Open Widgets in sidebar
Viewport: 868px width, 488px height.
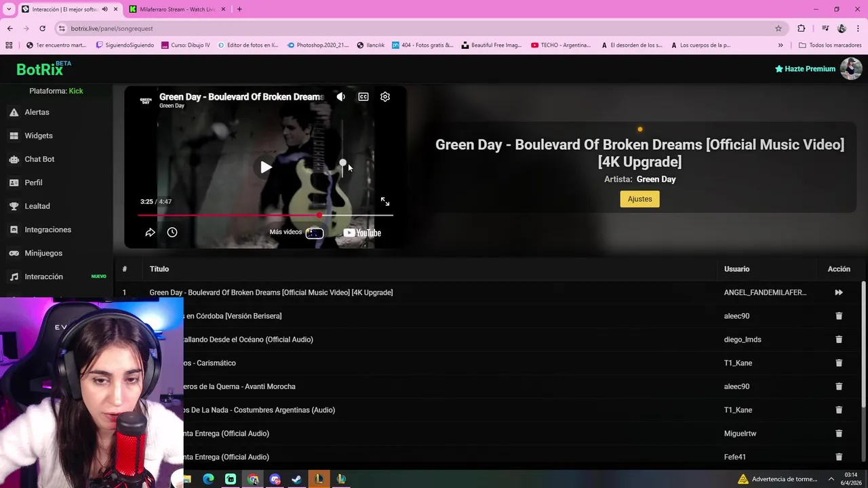(x=39, y=136)
